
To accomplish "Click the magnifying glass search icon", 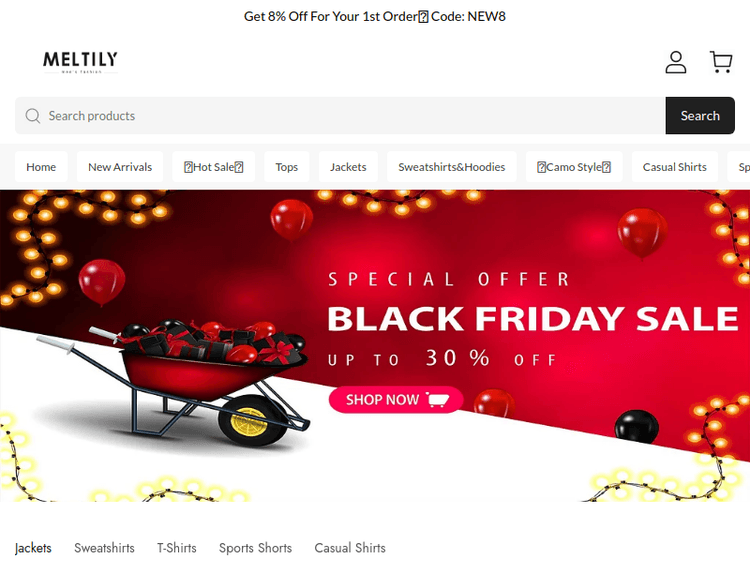I will [x=33, y=116].
